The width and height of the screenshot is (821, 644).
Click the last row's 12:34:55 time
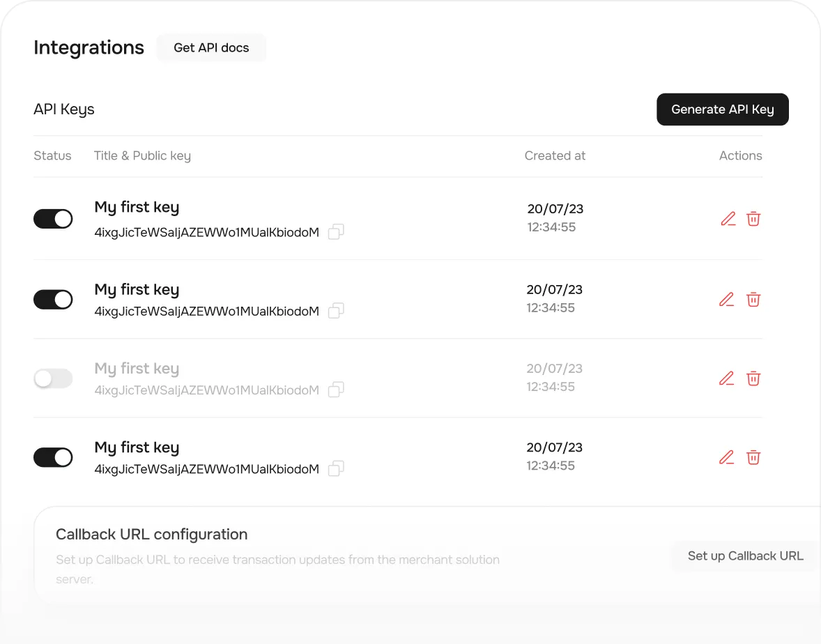tap(551, 466)
